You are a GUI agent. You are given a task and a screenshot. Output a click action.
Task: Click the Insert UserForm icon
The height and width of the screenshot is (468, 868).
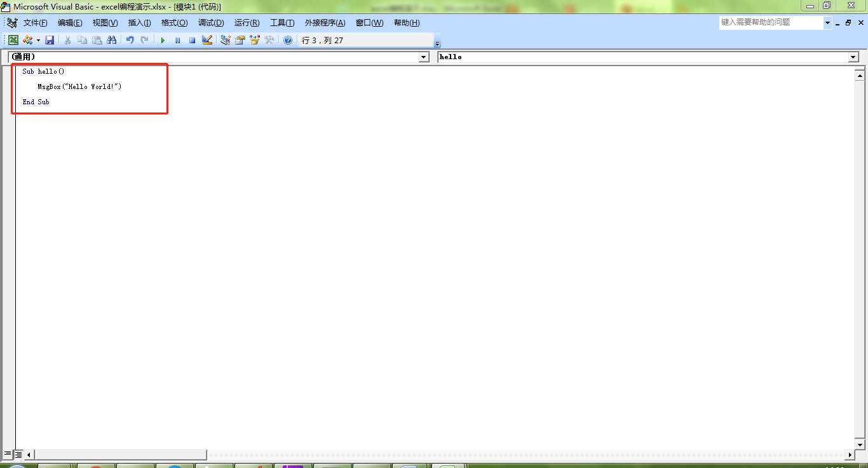(27, 40)
